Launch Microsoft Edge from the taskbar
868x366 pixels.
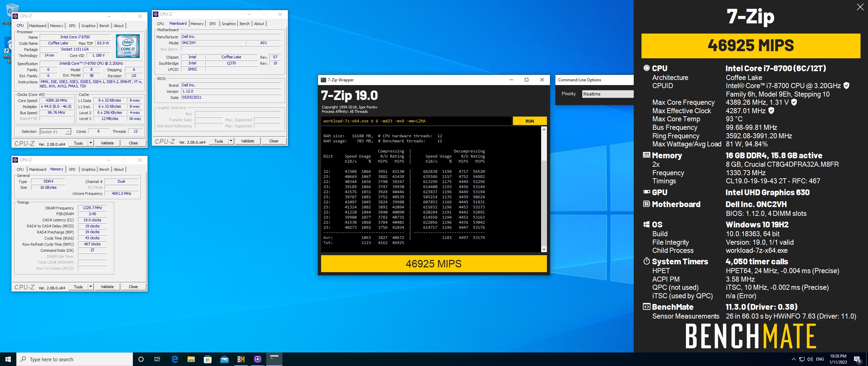175,359
